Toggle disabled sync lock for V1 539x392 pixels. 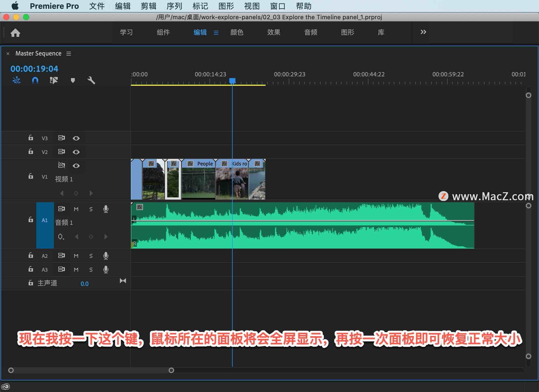point(61,165)
